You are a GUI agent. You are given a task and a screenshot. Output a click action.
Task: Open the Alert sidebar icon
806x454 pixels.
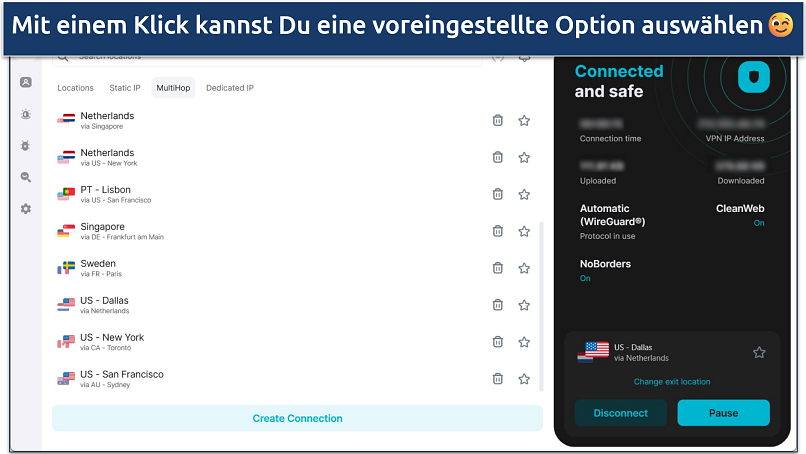[26, 114]
